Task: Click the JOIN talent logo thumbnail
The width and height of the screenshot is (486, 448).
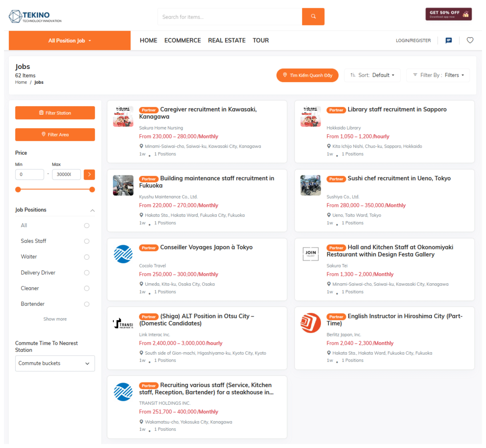Action: 311,254
